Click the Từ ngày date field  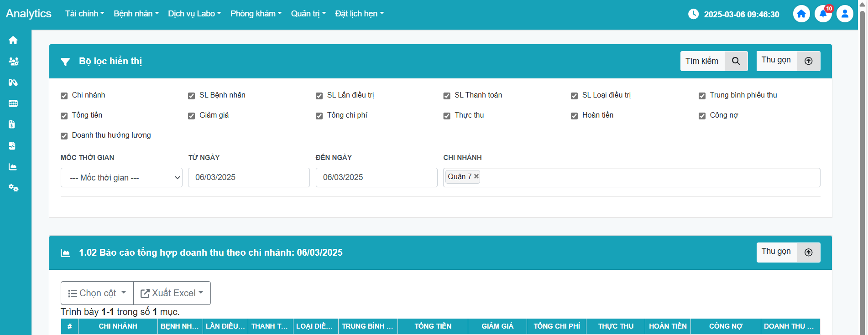click(x=249, y=177)
